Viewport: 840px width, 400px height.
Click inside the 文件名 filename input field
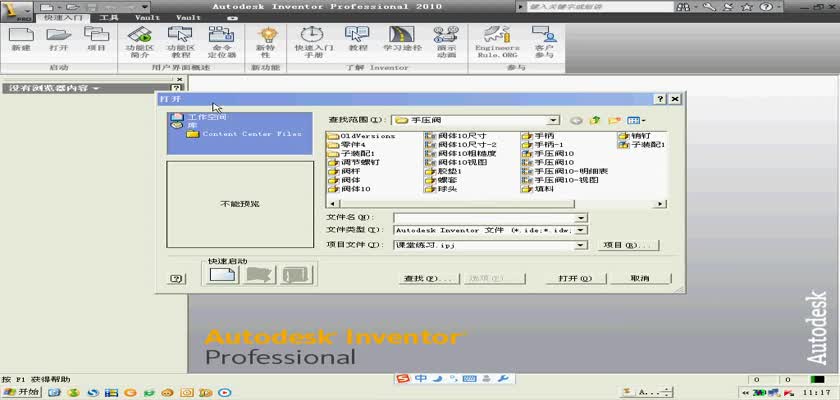[485, 217]
